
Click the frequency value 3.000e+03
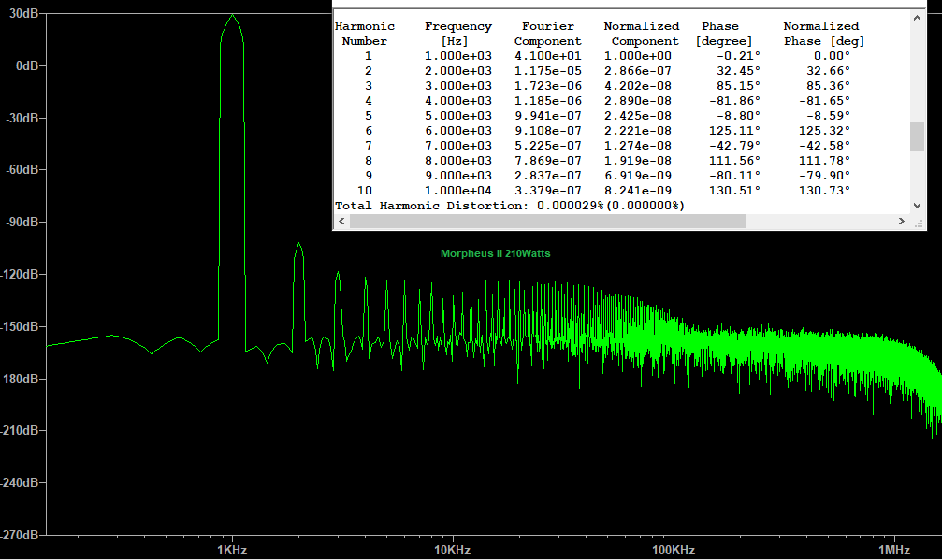(457, 86)
